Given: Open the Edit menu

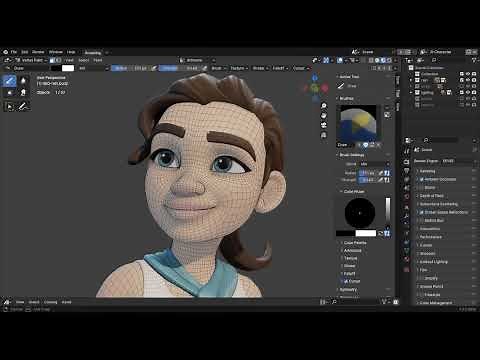Looking at the screenshot, I should (x=25, y=52).
